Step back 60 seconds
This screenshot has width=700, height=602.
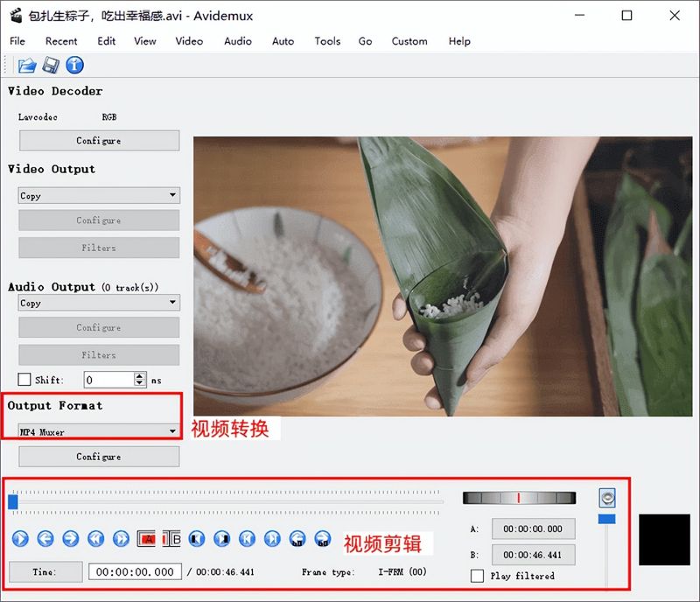coord(297,539)
